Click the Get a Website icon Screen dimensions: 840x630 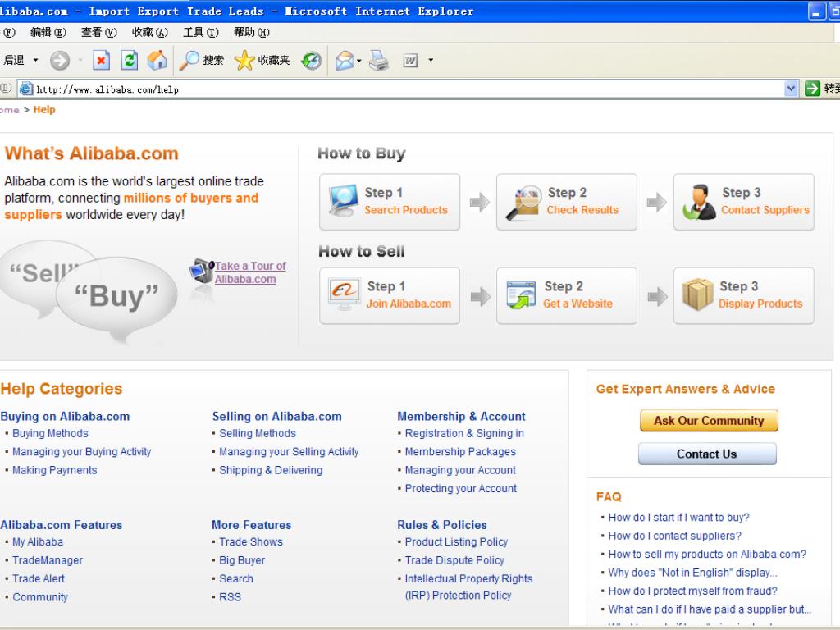pyautogui.click(x=521, y=294)
